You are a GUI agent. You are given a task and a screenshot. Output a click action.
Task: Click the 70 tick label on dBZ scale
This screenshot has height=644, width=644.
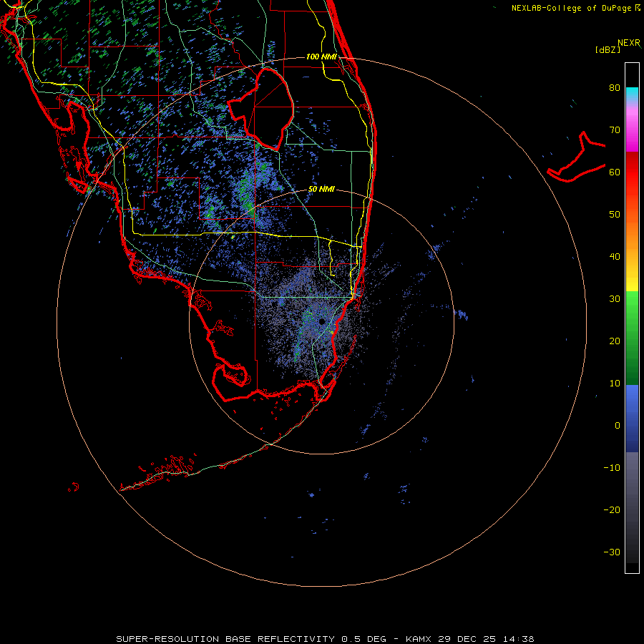[x=615, y=130]
